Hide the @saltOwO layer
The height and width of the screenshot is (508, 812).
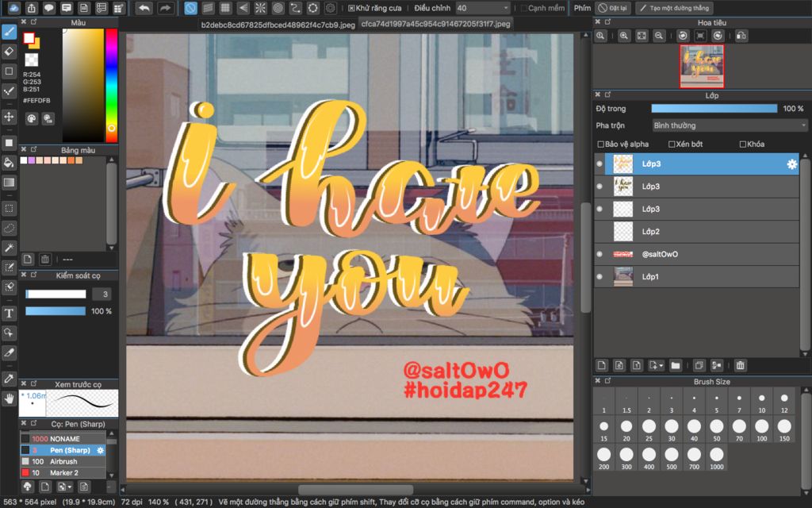(x=599, y=254)
